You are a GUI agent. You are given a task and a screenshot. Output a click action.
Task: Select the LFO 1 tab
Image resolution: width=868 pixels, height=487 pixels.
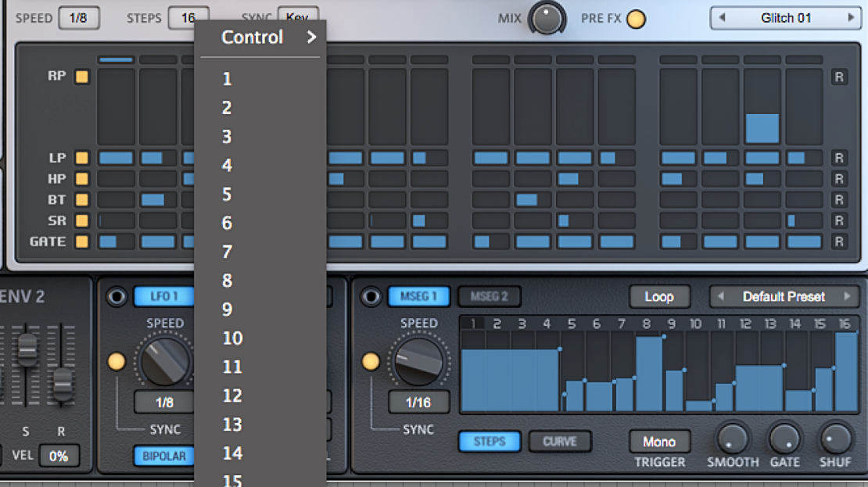[x=164, y=296]
